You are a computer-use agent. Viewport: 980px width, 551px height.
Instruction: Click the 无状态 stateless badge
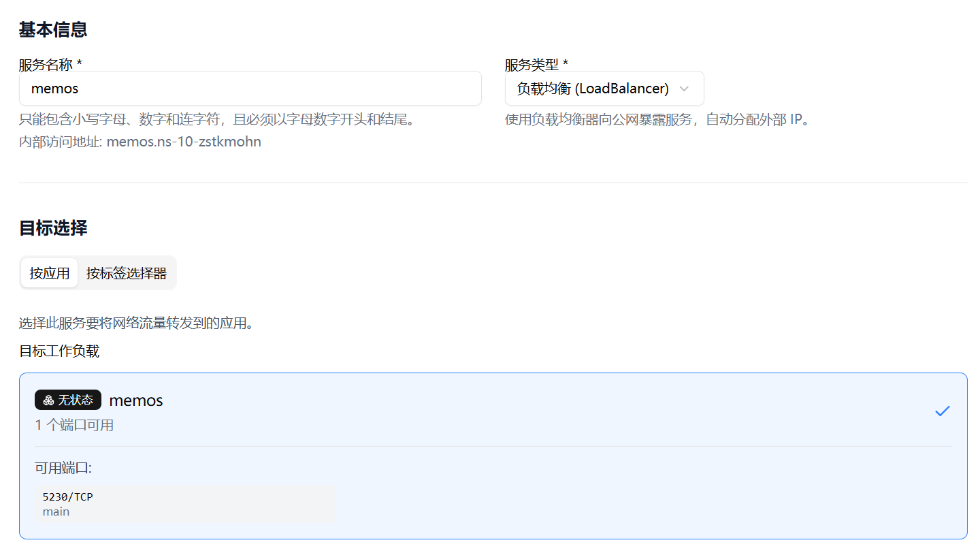(x=67, y=400)
